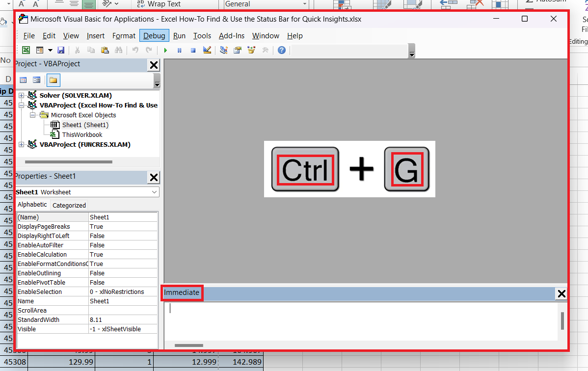The image size is (588, 371).
Task: Click inside the Immediate window text area
Action: point(361,321)
